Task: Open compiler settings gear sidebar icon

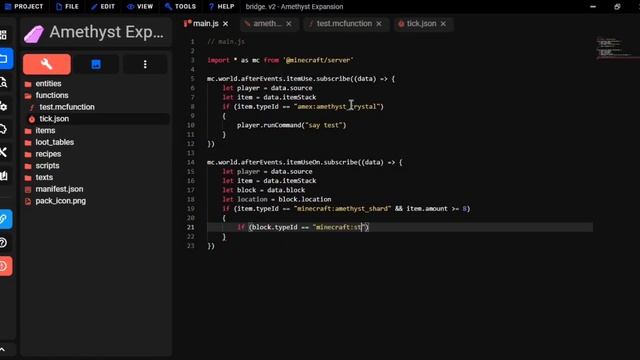Action: click(4, 106)
